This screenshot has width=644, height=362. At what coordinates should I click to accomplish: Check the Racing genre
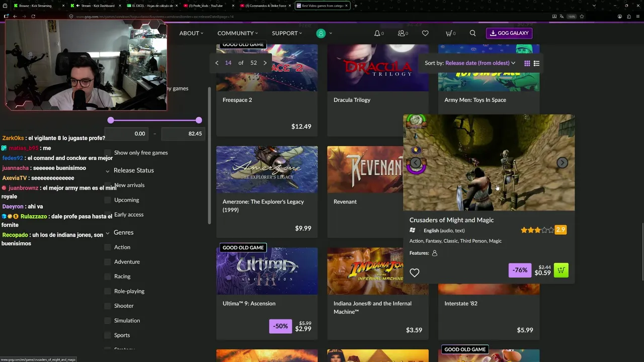[108, 277]
